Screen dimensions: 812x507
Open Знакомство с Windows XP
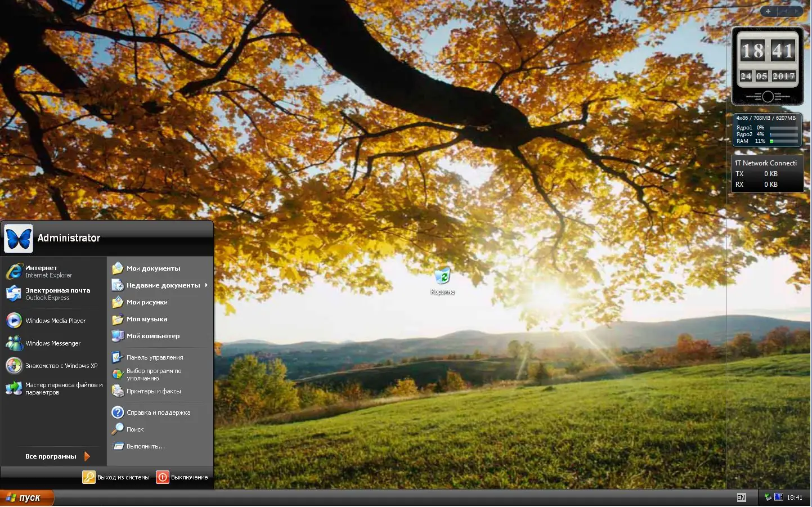click(x=61, y=365)
